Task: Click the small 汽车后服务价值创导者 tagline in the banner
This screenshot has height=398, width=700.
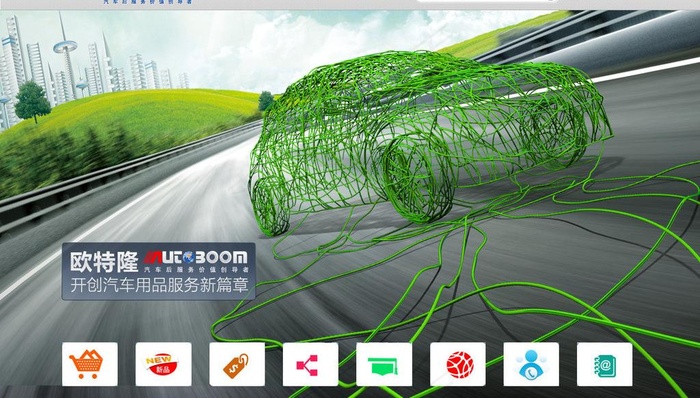Action: 196,269
